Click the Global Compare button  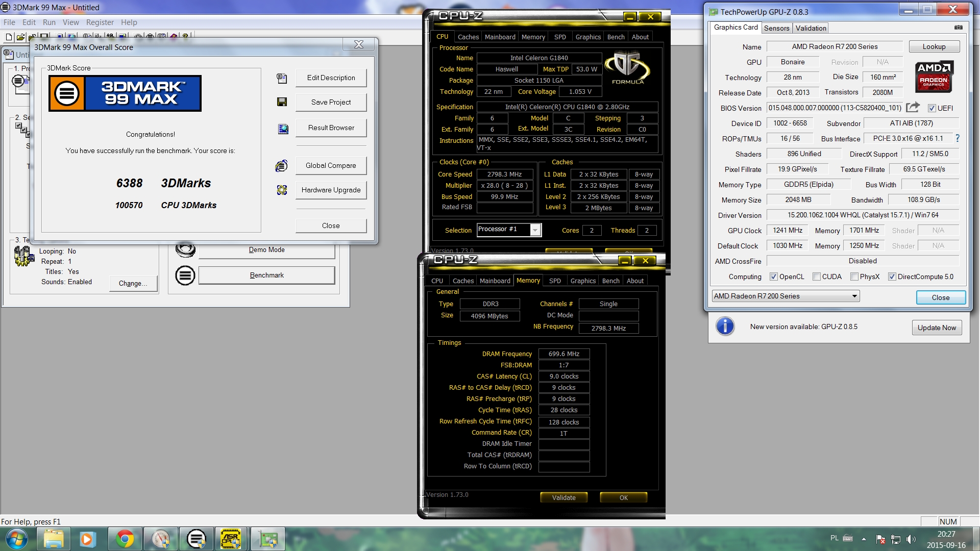tap(331, 165)
